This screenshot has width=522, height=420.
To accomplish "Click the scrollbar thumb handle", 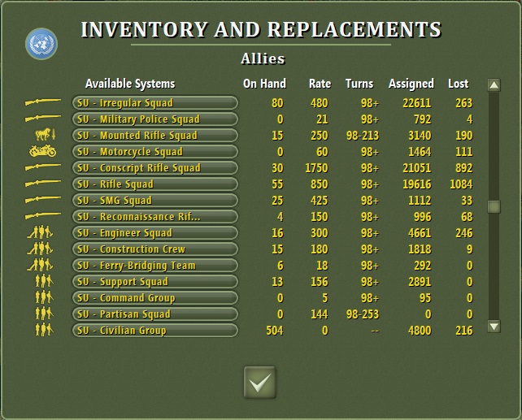I will (494, 207).
